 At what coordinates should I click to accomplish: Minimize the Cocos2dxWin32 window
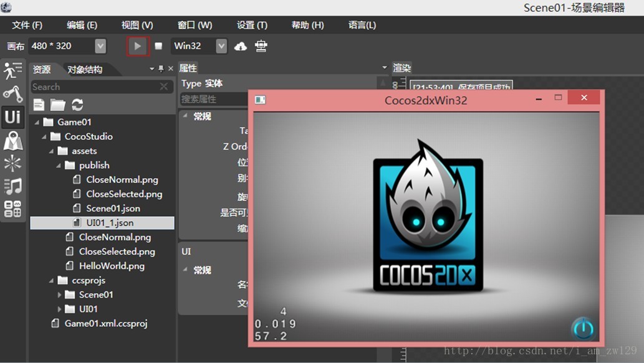tap(539, 98)
